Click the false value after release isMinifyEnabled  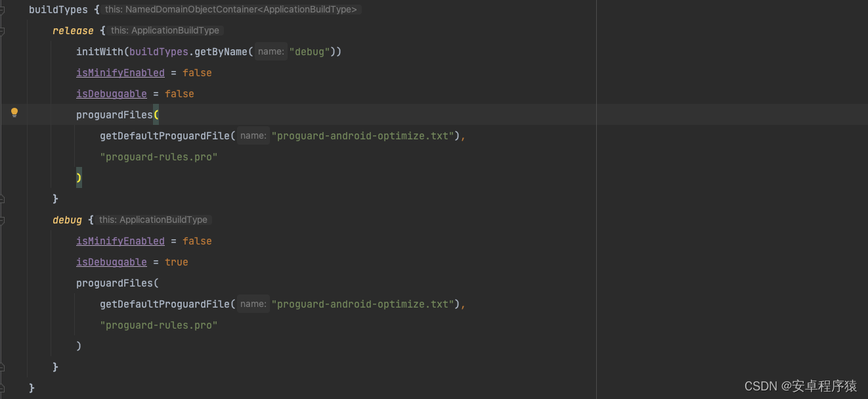click(197, 72)
